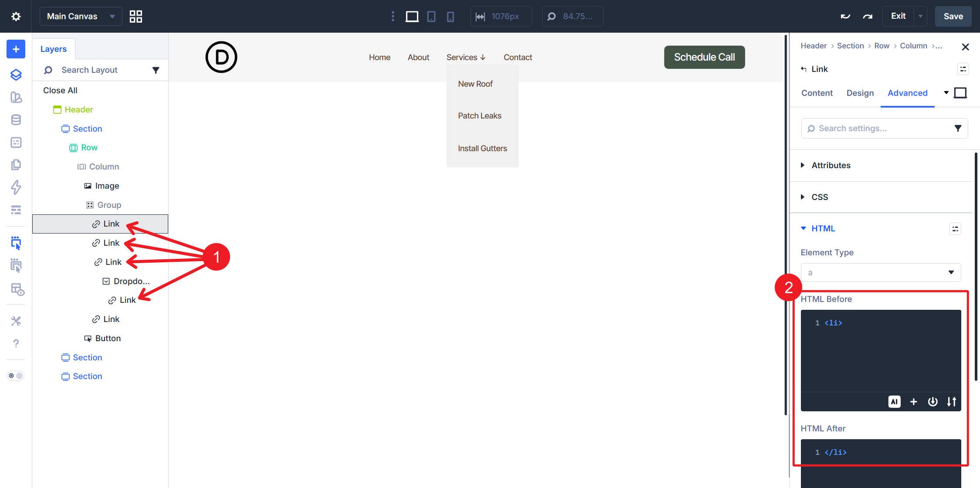Adjust the zoom level showing 84.75%
This screenshot has height=488, width=980.
coord(572,16)
